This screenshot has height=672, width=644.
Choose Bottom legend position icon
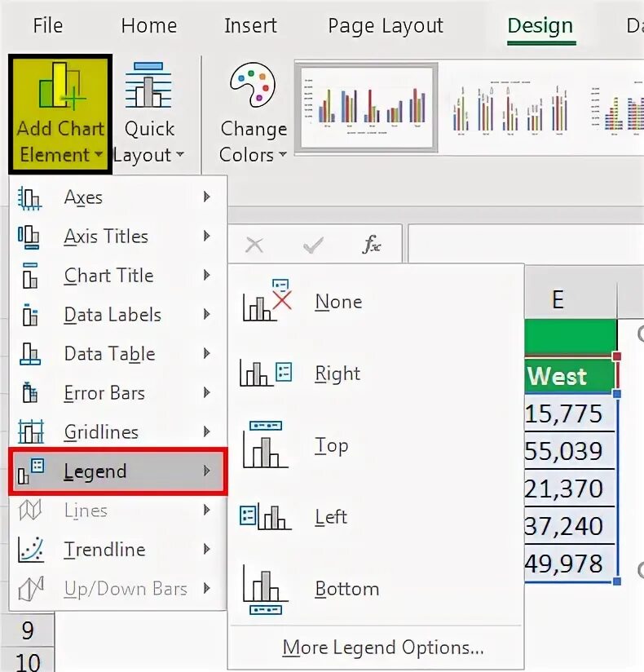click(x=266, y=590)
